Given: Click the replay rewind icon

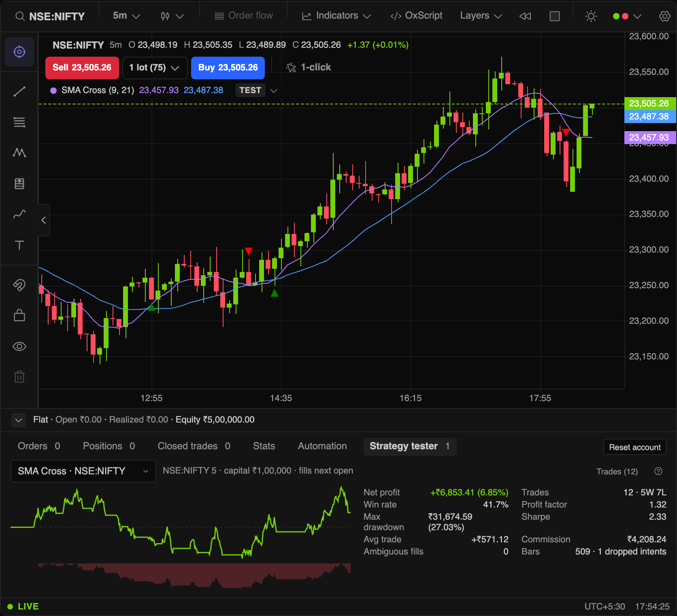Looking at the screenshot, I should 525,16.
